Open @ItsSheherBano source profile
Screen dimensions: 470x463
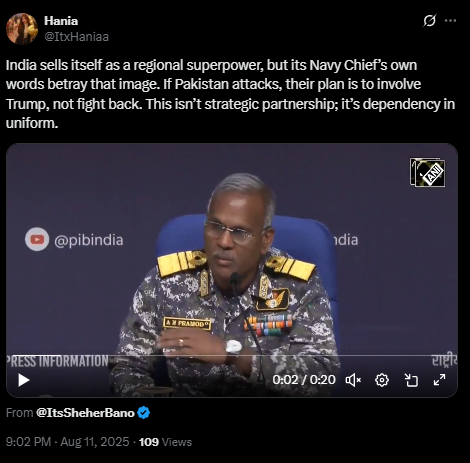coord(85,413)
